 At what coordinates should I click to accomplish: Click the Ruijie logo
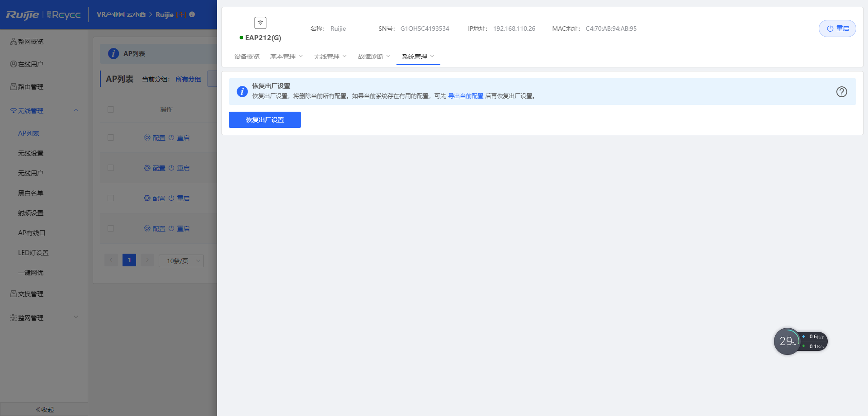[23, 15]
